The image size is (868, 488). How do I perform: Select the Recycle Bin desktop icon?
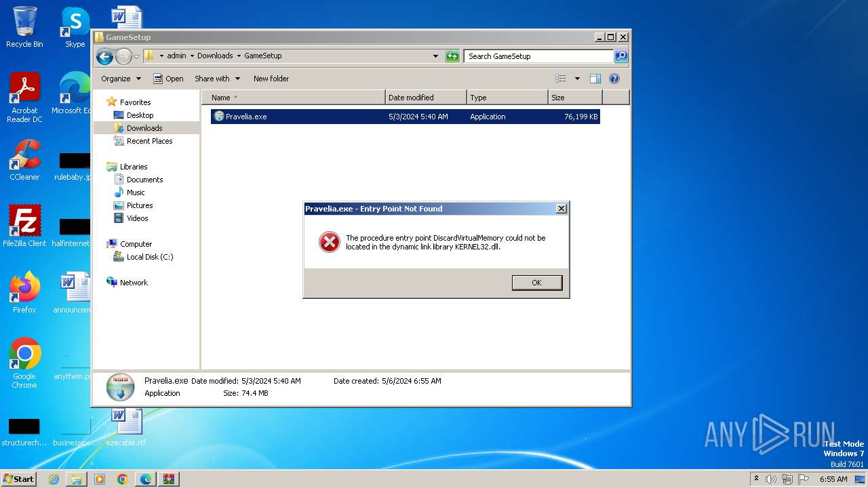tap(24, 28)
